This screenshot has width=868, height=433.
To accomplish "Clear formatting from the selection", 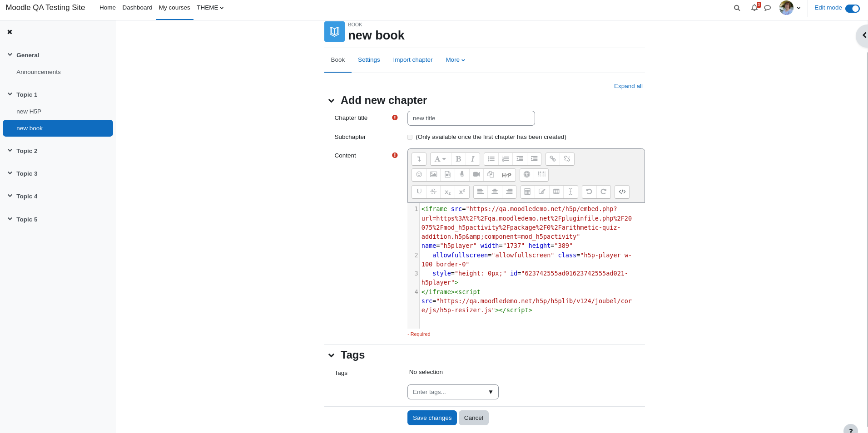I will point(570,192).
